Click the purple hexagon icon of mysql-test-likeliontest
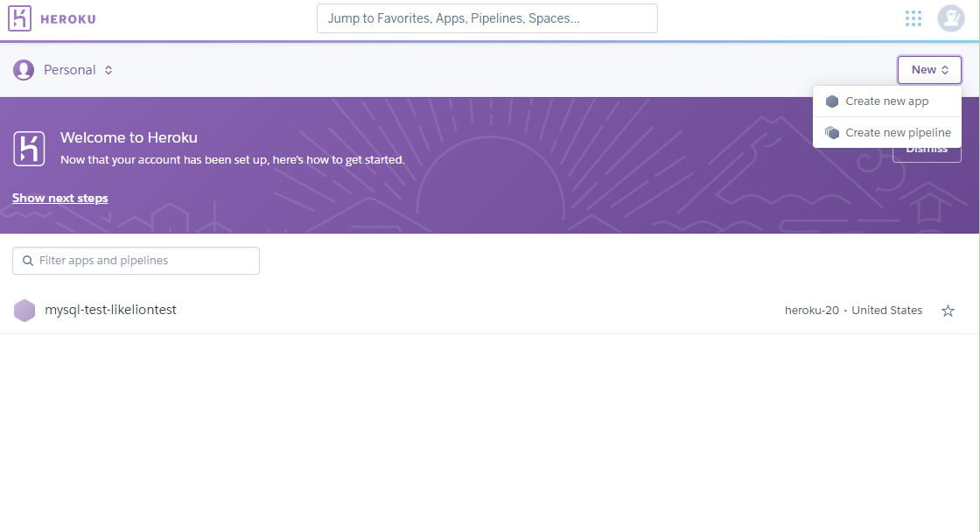The height and width of the screenshot is (532, 980). (24, 310)
